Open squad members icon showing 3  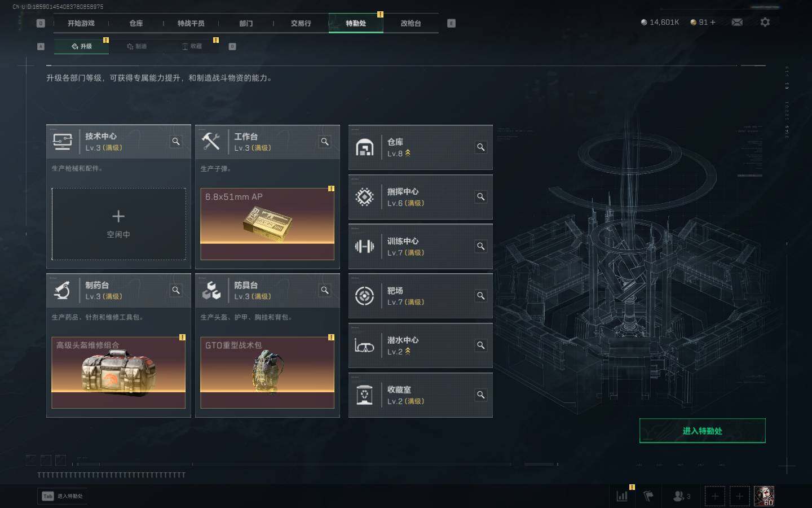[682, 496]
